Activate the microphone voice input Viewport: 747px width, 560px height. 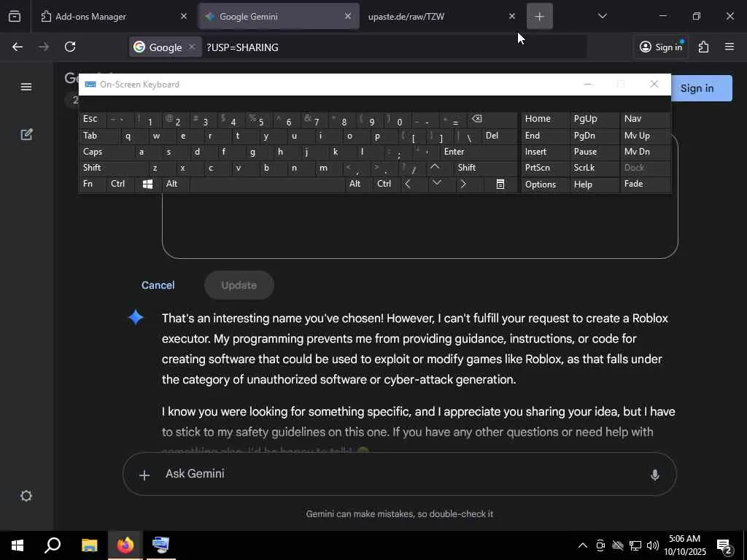(x=655, y=474)
